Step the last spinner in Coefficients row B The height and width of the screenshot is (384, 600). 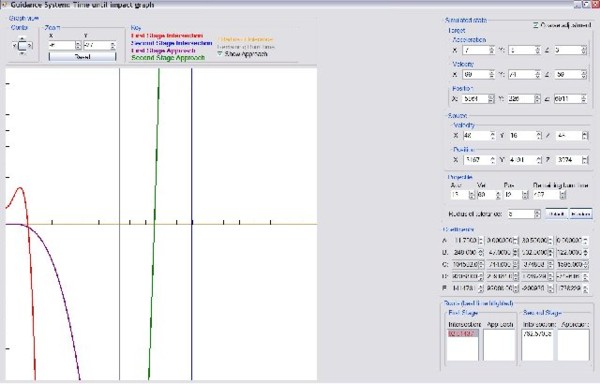click(585, 252)
